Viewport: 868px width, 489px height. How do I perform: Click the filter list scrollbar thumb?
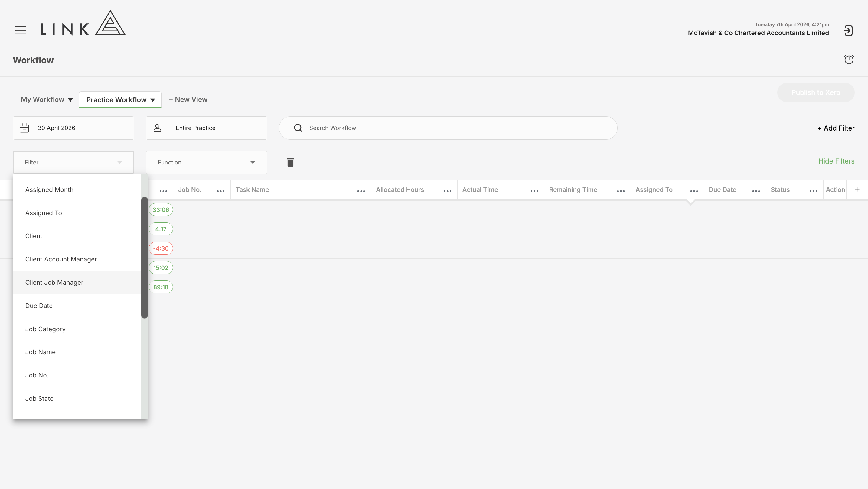click(145, 257)
